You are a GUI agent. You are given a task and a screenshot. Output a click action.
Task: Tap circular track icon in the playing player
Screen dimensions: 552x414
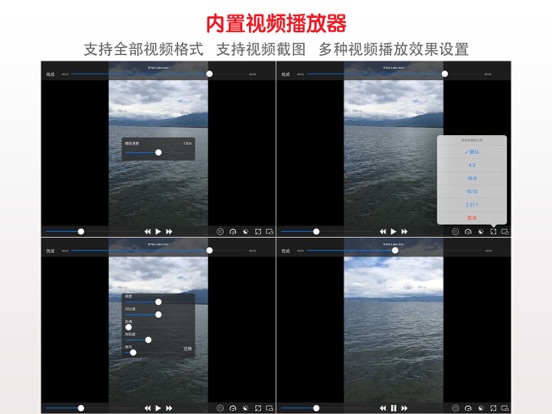click(x=455, y=408)
